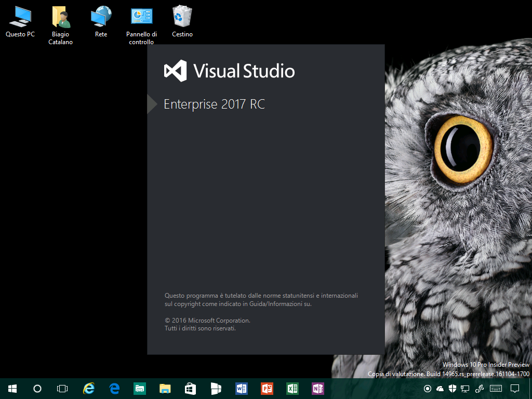Open the OneDrive cloud tray icon
The image size is (532, 399).
pos(440,389)
